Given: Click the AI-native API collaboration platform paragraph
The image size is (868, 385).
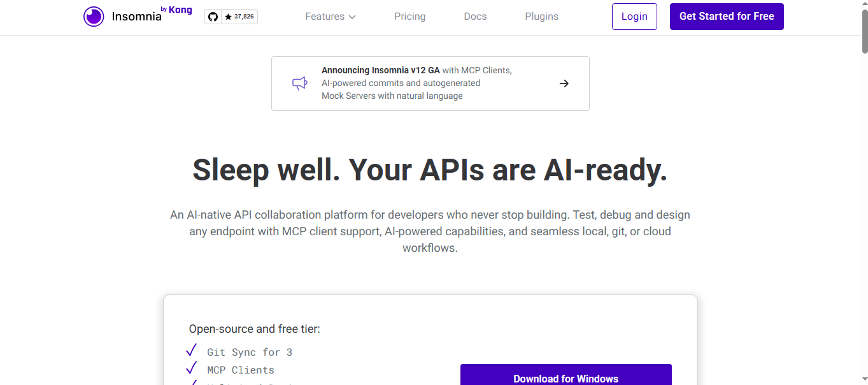Looking at the screenshot, I should [430, 231].
